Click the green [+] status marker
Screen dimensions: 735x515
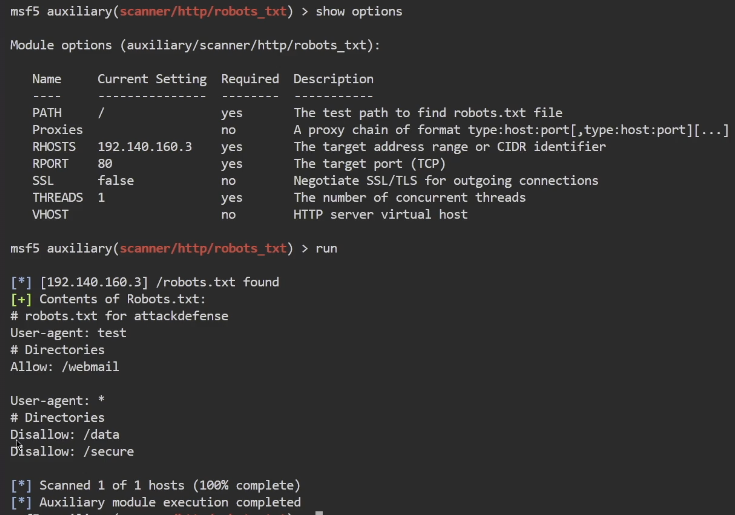pos(21,299)
